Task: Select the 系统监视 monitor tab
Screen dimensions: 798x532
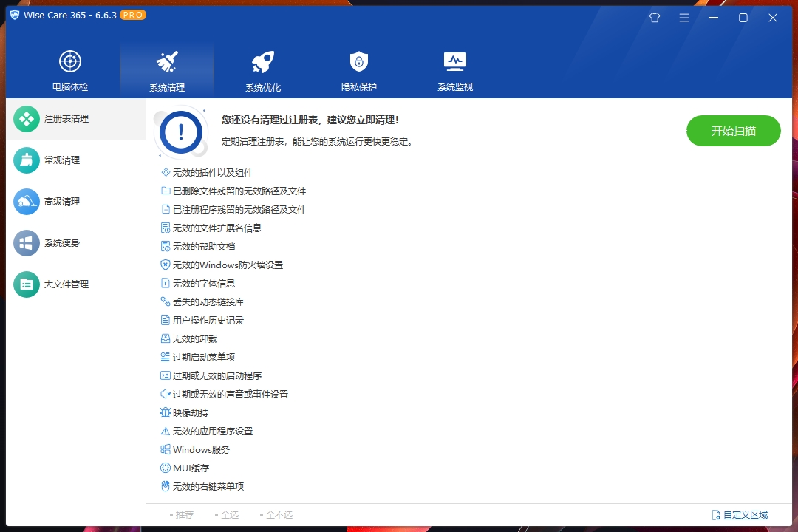Action: click(455, 70)
